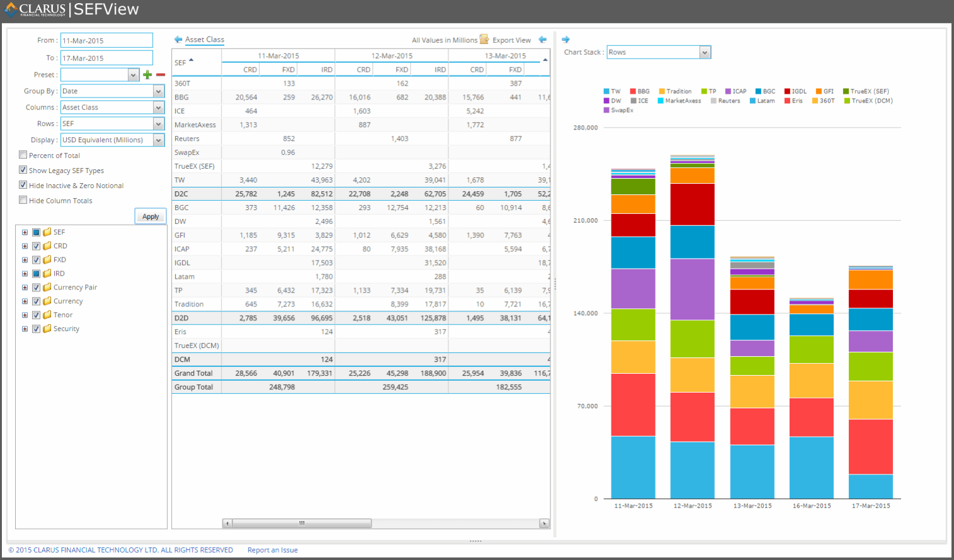Expand the Security tree node
The width and height of the screenshot is (954, 560).
pos(25,329)
